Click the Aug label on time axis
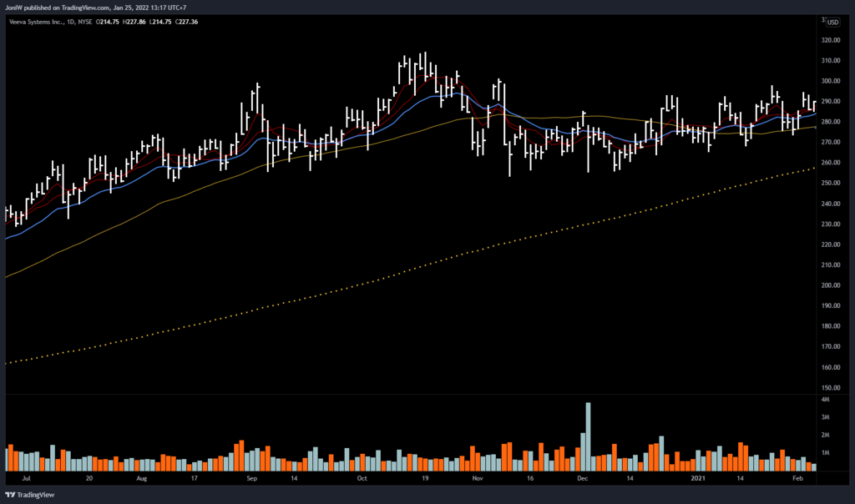Viewport: 855px width, 504px height. pyautogui.click(x=141, y=481)
